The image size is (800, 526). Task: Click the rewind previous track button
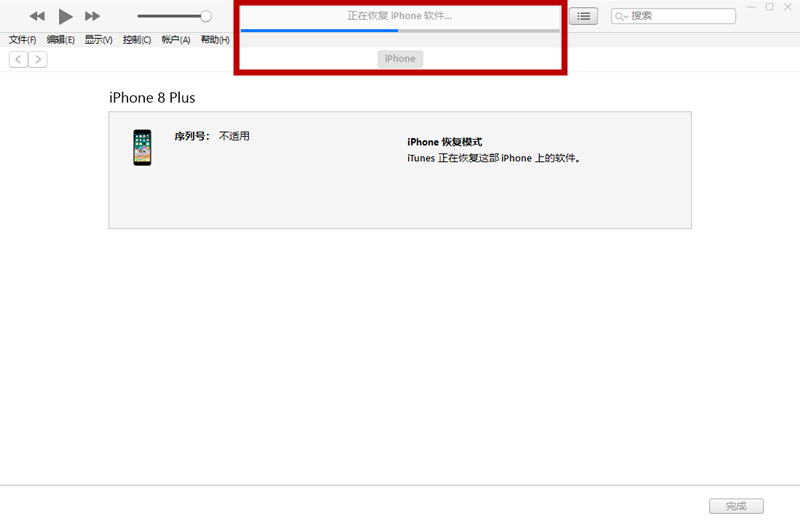pos(37,16)
